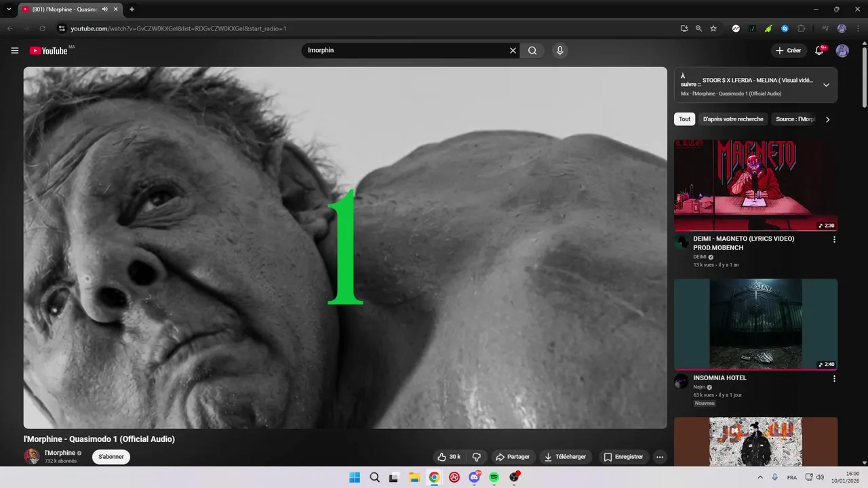Open the Chrome profile avatar
The width and height of the screenshot is (868, 488).
click(842, 28)
